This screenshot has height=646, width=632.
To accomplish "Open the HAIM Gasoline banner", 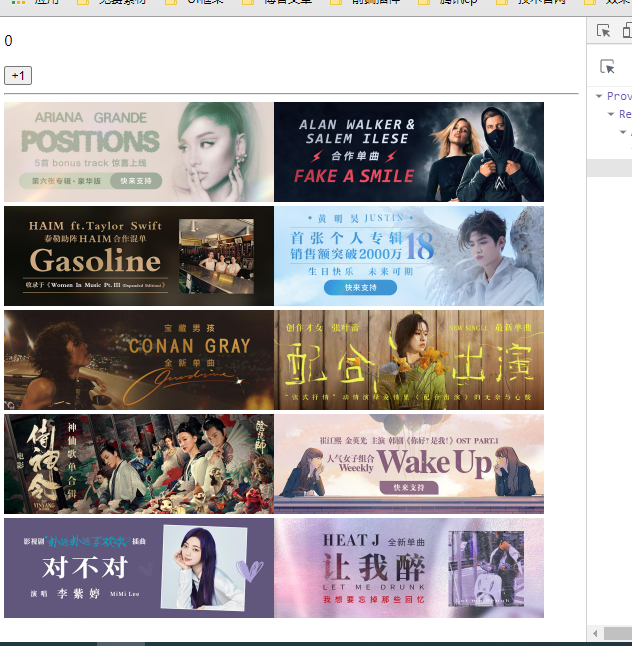I will tap(139, 256).
